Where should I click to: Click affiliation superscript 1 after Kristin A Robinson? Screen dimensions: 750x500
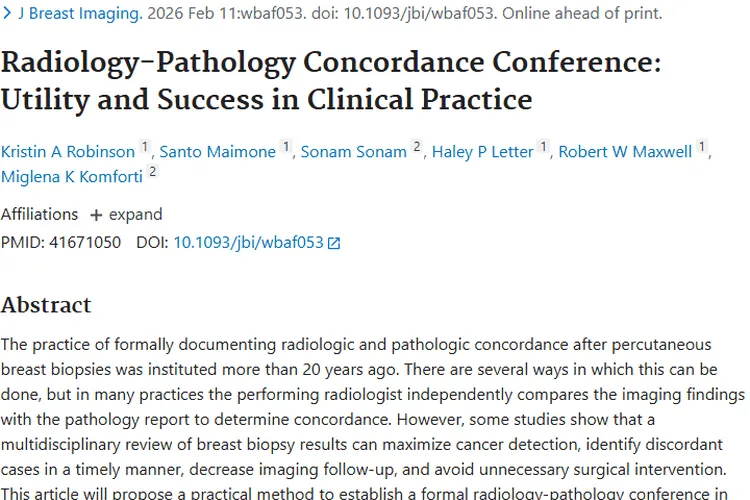coord(145,148)
